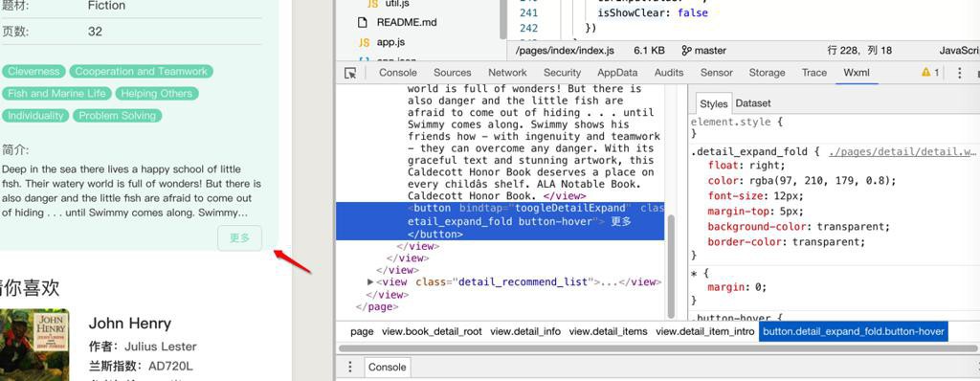The width and height of the screenshot is (980, 381).
Task: Click the wxml tree vertical scrollbar
Action: point(671,266)
